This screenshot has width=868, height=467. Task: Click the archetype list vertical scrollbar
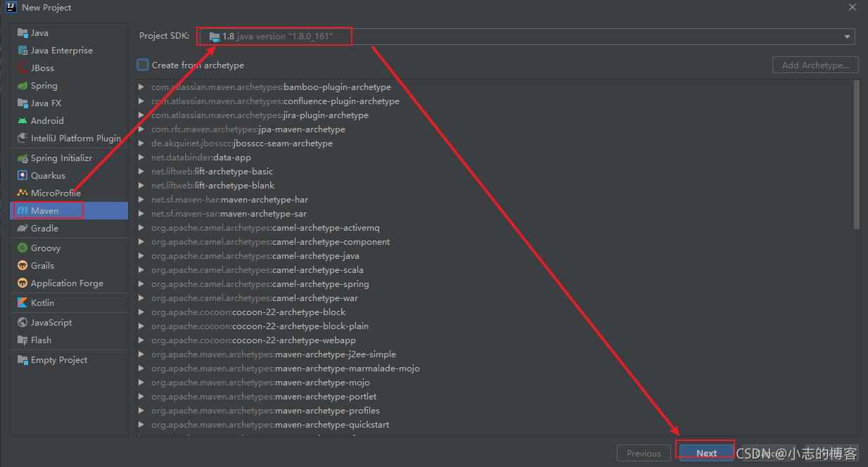point(856,155)
